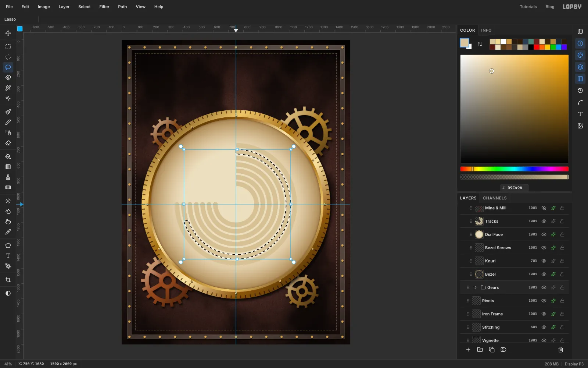
Task: Toggle effects on the Stitching layer
Action: [x=553, y=327]
